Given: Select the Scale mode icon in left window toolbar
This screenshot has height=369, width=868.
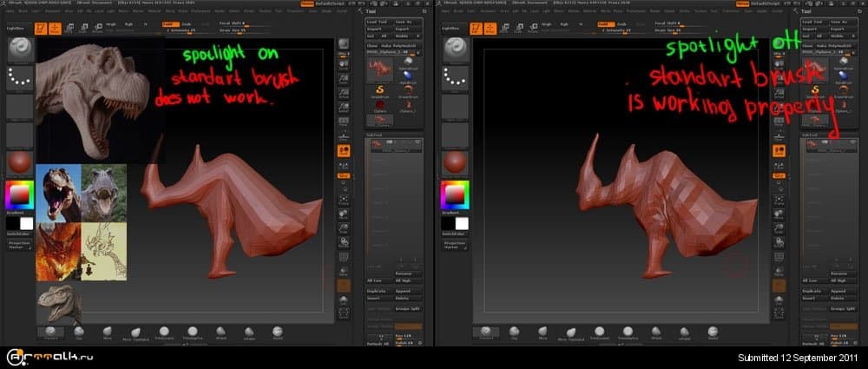Looking at the screenshot, I should (x=83, y=29).
